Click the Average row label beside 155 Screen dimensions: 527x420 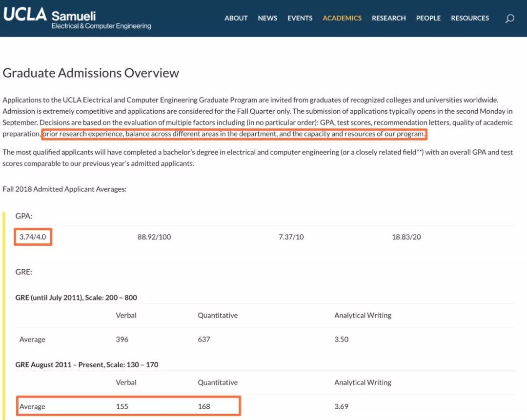point(32,406)
